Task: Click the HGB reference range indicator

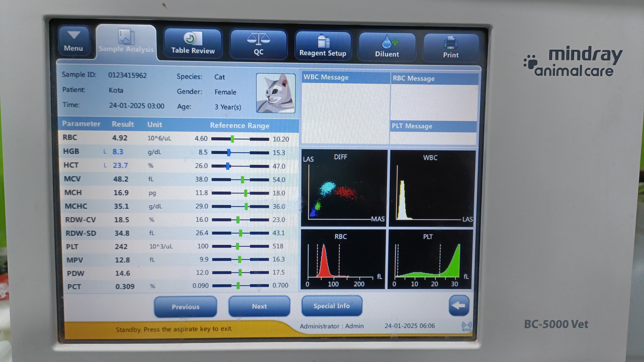Action: tap(240, 152)
